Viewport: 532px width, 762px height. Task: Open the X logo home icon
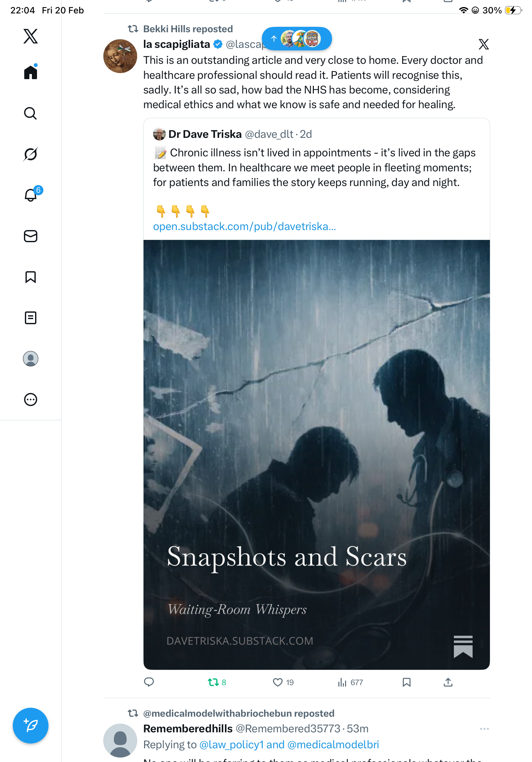pos(31,36)
